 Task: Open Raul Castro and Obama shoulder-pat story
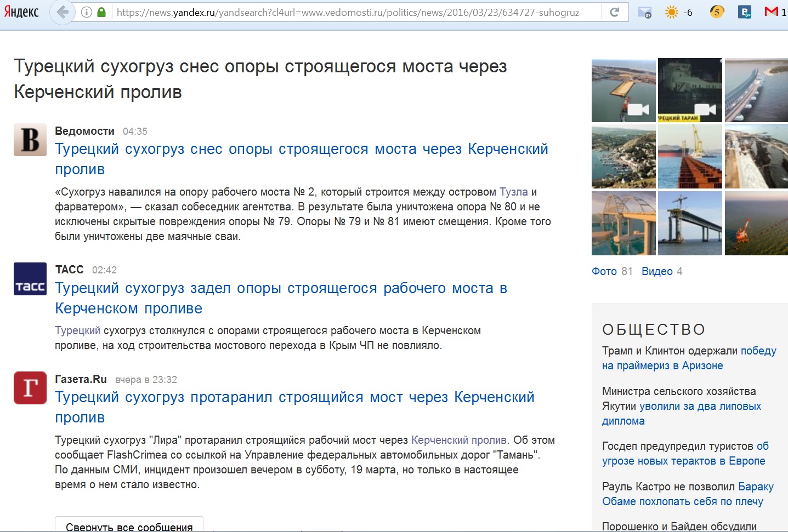688,494
